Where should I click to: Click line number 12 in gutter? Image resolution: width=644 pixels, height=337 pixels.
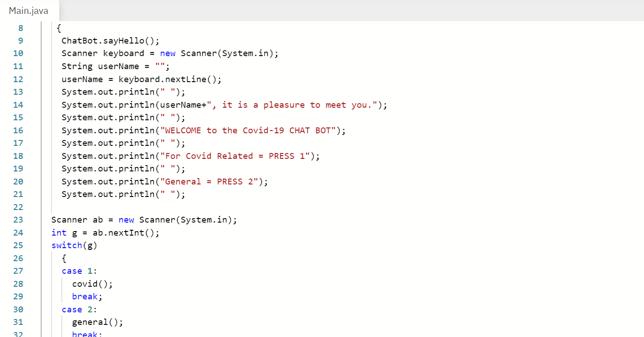point(18,79)
